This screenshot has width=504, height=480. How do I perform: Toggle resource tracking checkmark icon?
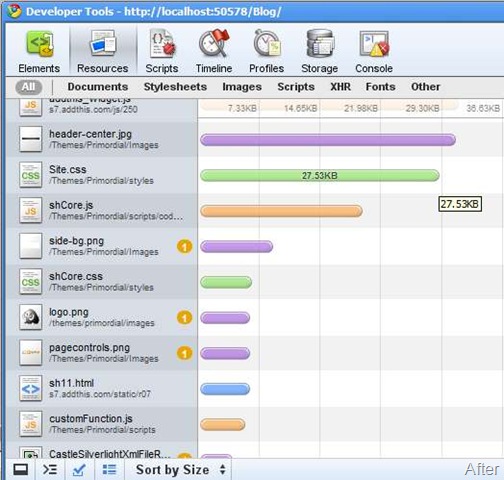click(x=79, y=470)
